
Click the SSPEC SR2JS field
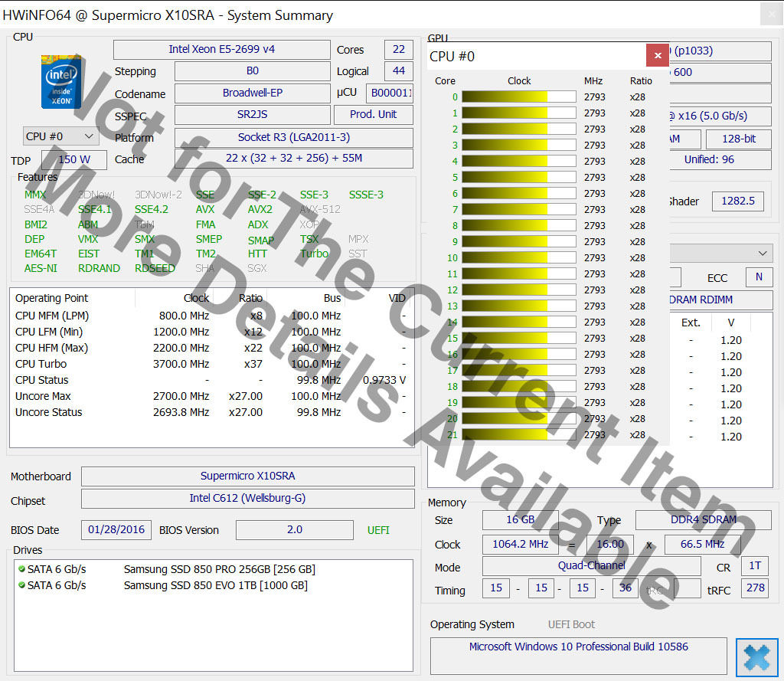pyautogui.click(x=253, y=115)
